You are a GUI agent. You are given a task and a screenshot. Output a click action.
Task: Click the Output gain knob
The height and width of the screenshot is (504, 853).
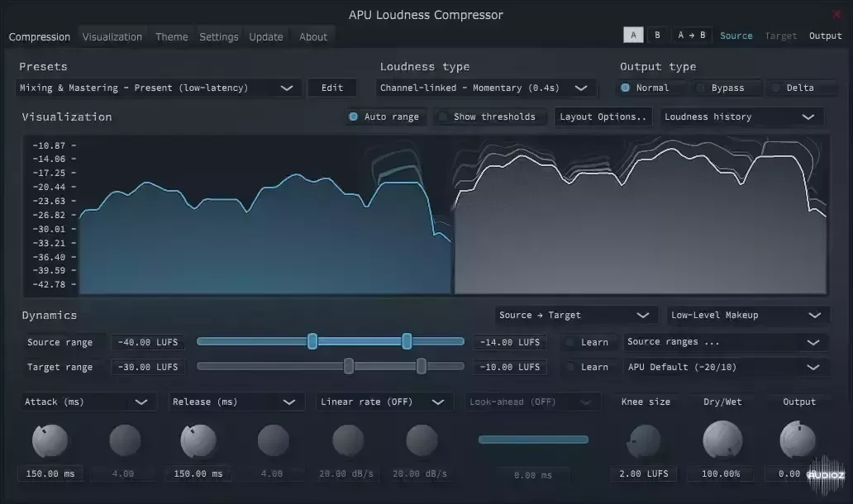[798, 440]
